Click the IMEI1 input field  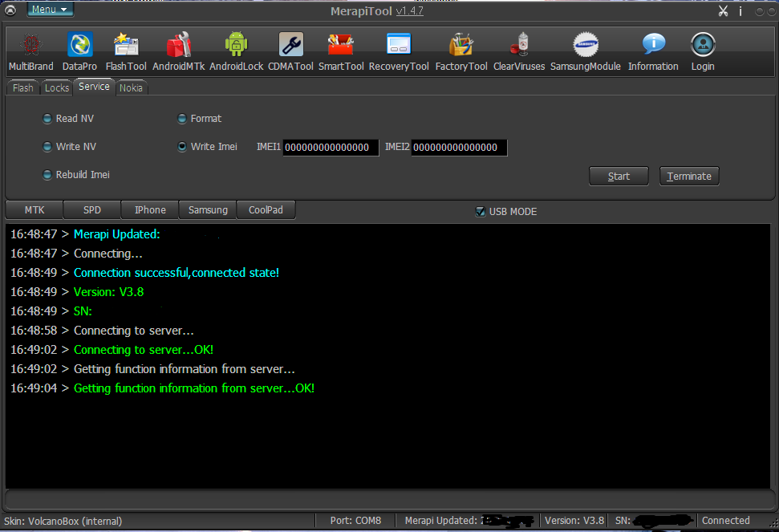click(331, 148)
